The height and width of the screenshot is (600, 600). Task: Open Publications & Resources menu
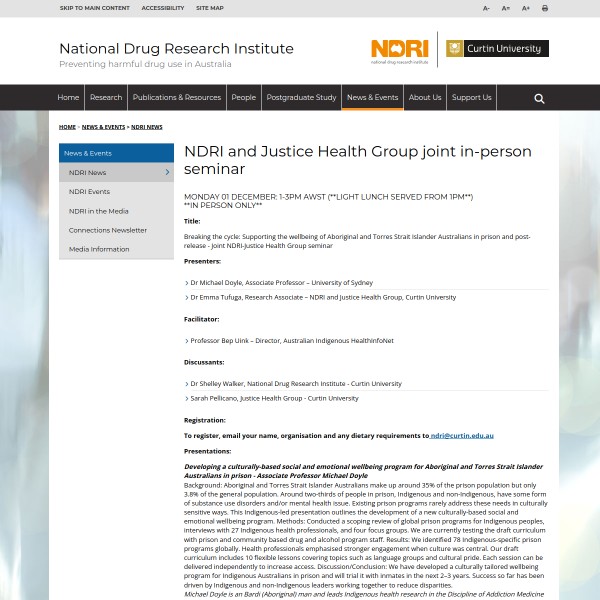(177, 98)
